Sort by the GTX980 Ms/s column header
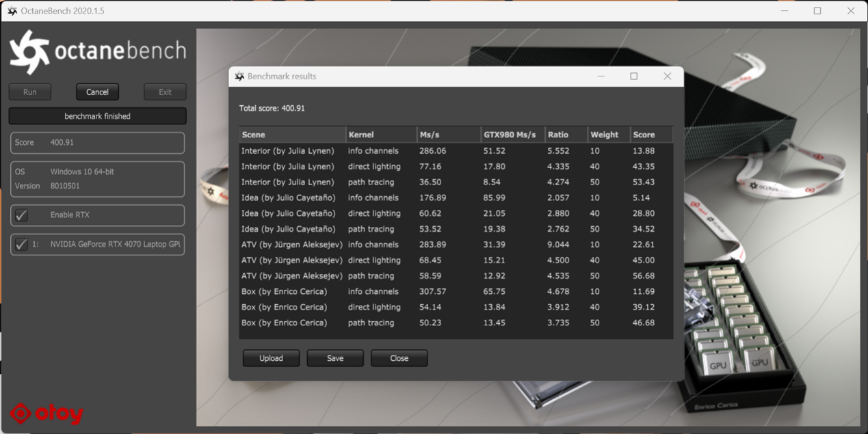 513,135
